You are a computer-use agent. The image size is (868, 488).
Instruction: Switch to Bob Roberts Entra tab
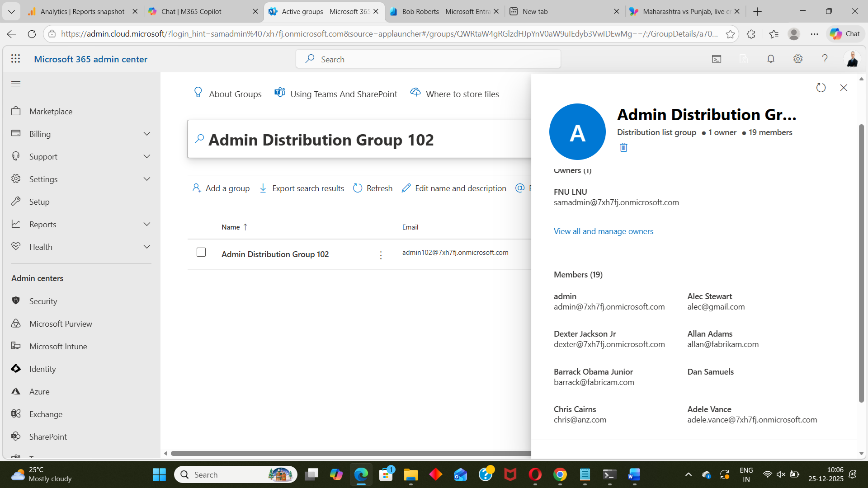pos(444,11)
